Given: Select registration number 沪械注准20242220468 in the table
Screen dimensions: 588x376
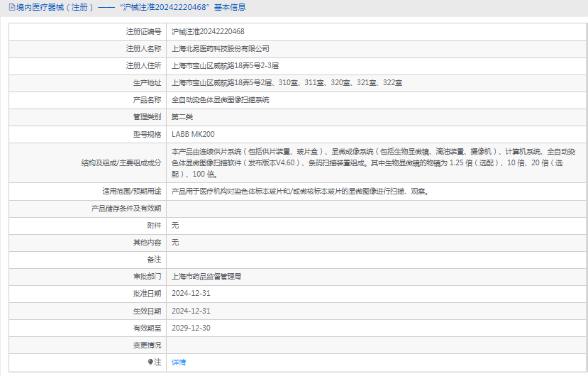Looking at the screenshot, I should (208, 31).
